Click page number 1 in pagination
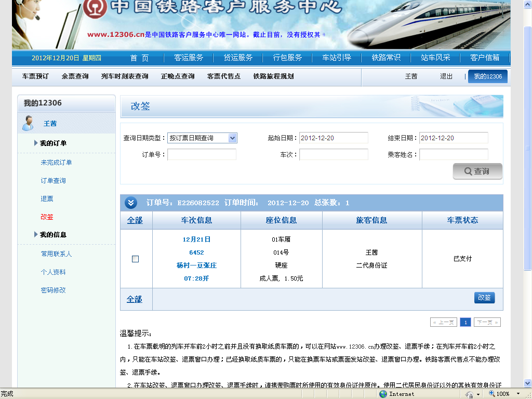Viewport: 532px width, 399px height. [x=465, y=322]
